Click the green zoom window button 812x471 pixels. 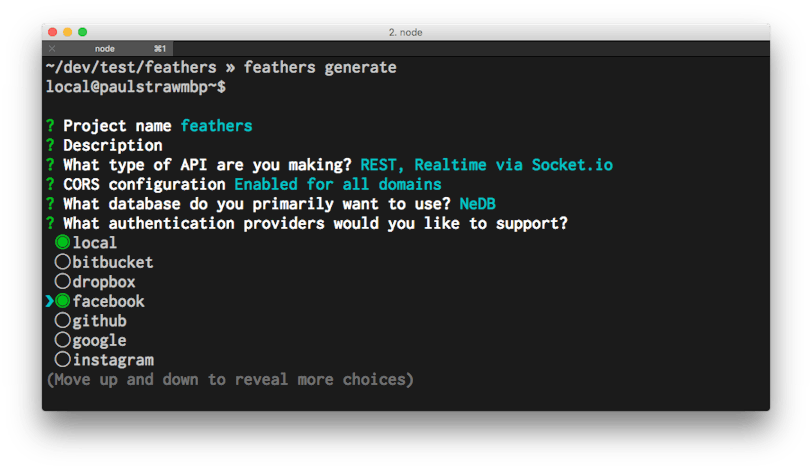(x=82, y=32)
